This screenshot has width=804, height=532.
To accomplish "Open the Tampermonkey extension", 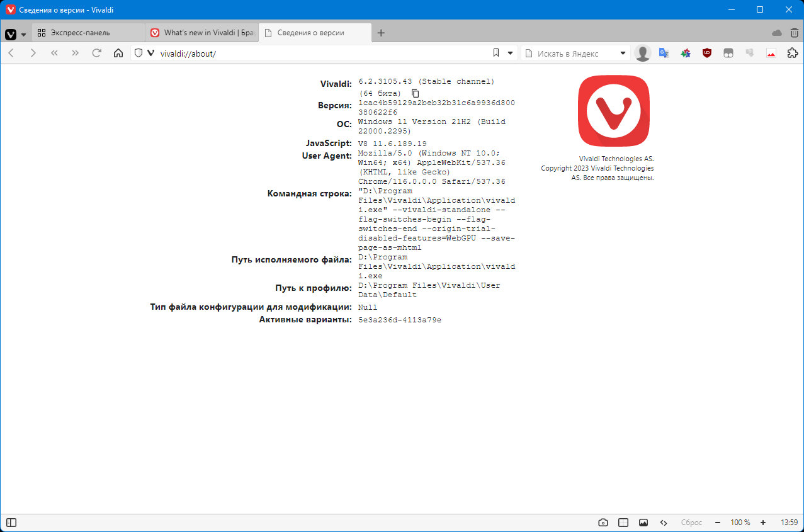I will click(x=728, y=53).
